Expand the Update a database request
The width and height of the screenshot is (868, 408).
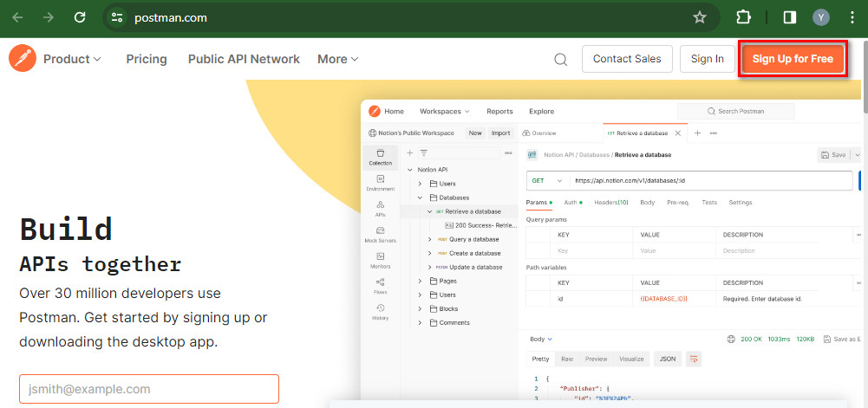[x=429, y=267]
